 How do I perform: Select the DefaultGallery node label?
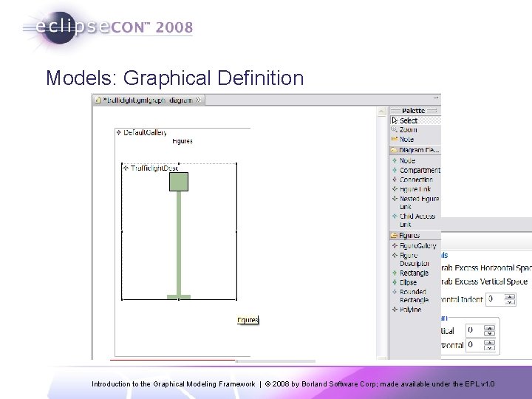(x=145, y=133)
